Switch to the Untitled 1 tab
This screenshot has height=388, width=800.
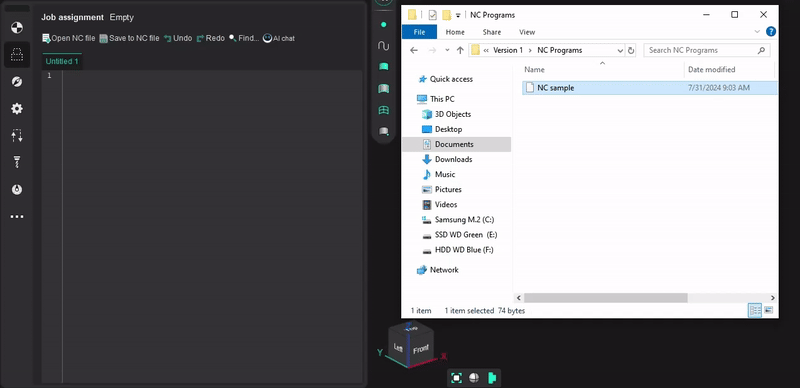pos(62,61)
